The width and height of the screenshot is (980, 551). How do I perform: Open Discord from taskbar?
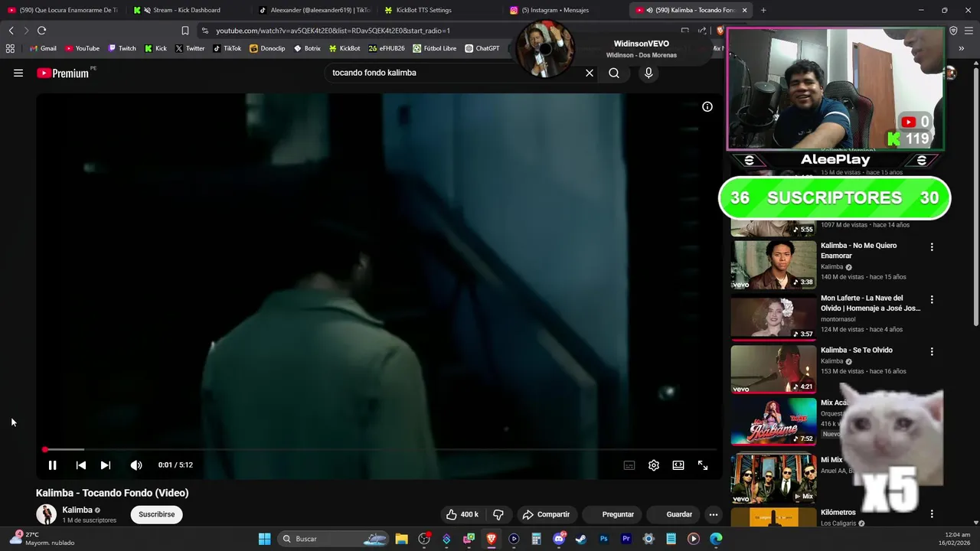pyautogui.click(x=559, y=539)
